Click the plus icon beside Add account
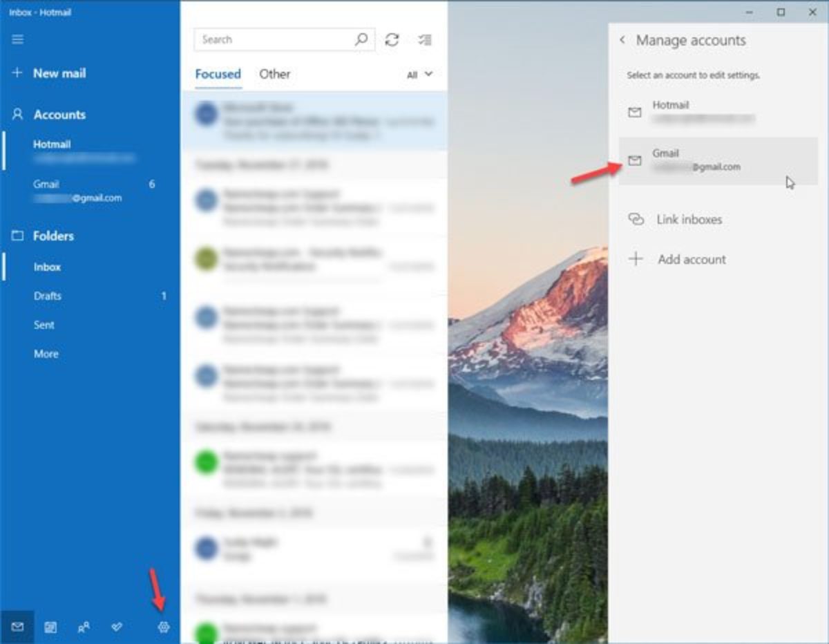Viewport: 829px width, 644px height. click(636, 259)
